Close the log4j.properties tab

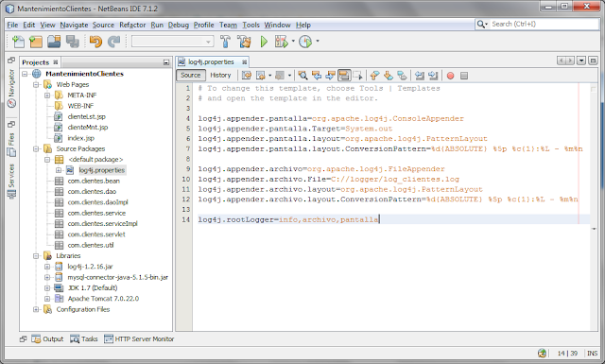(244, 62)
